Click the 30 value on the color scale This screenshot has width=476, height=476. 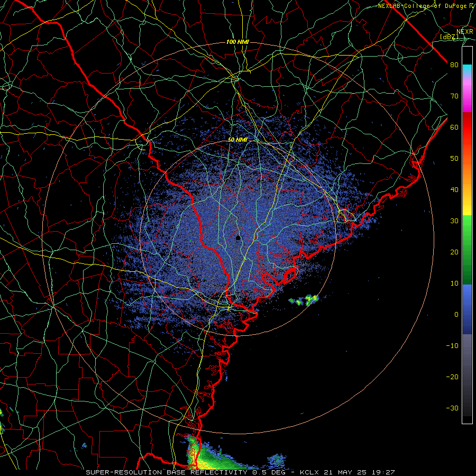(x=454, y=221)
